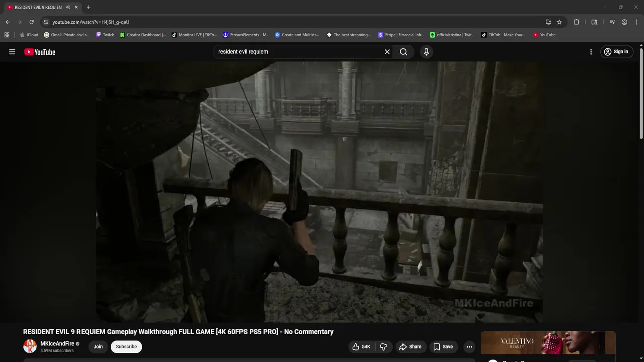Click the 4.59M subscribers text
The image size is (644, 362).
57,351
